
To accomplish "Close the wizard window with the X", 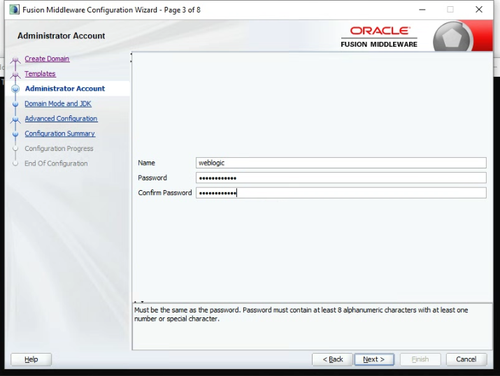I will pos(479,10).
